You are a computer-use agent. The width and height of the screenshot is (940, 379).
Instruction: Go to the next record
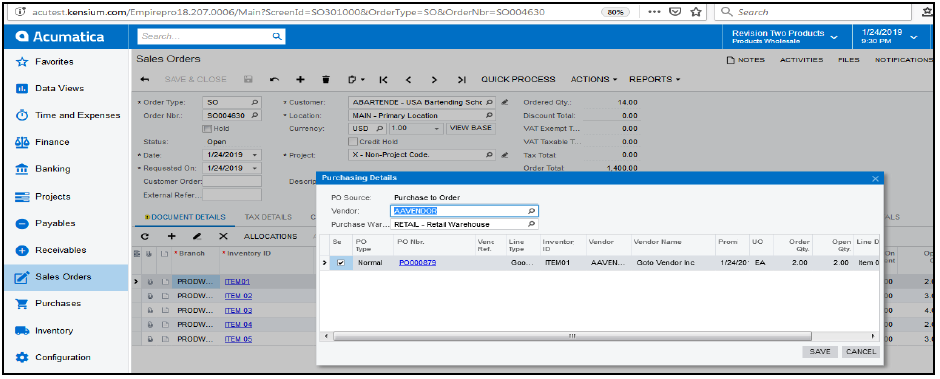(x=434, y=79)
